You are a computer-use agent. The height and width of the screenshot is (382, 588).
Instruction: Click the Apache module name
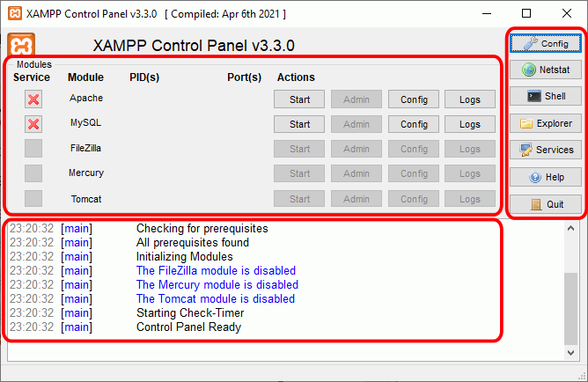[x=86, y=98]
